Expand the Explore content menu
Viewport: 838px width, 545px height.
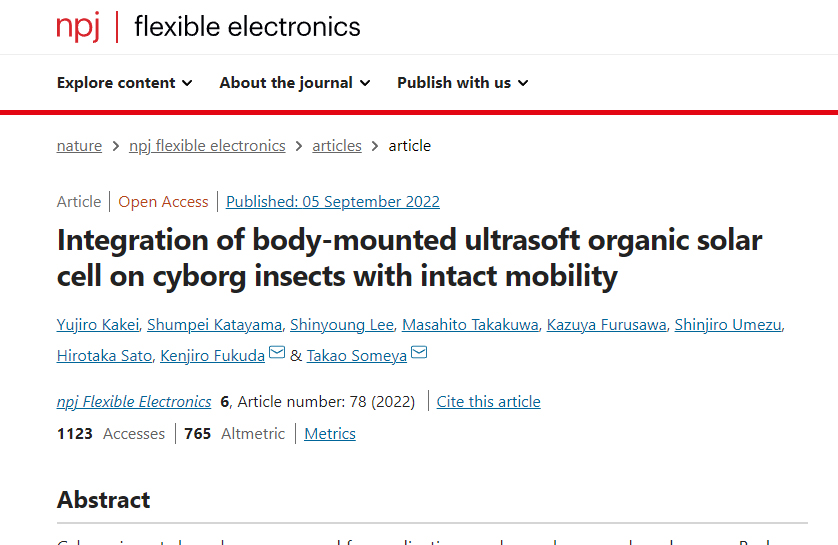click(x=124, y=83)
